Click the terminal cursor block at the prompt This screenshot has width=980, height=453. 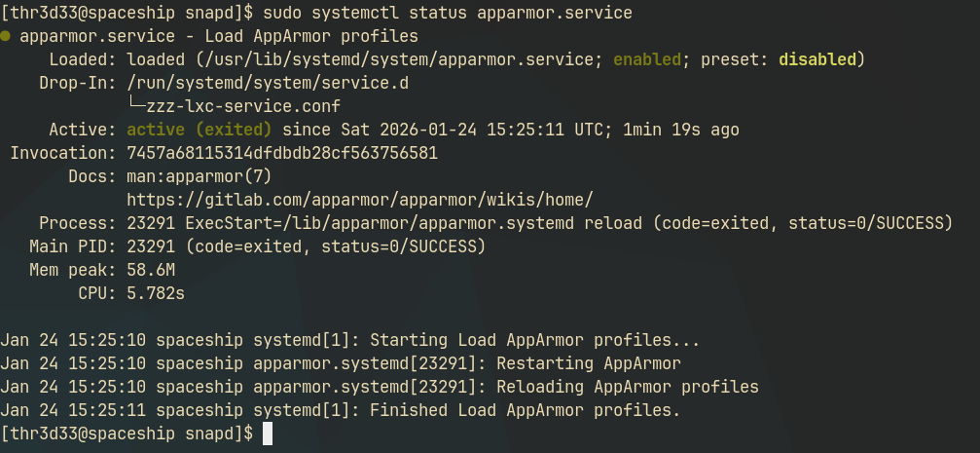[268, 433]
